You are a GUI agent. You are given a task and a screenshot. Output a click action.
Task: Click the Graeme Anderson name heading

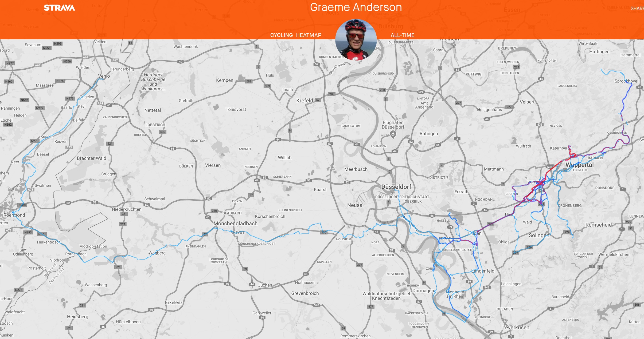[x=356, y=7]
